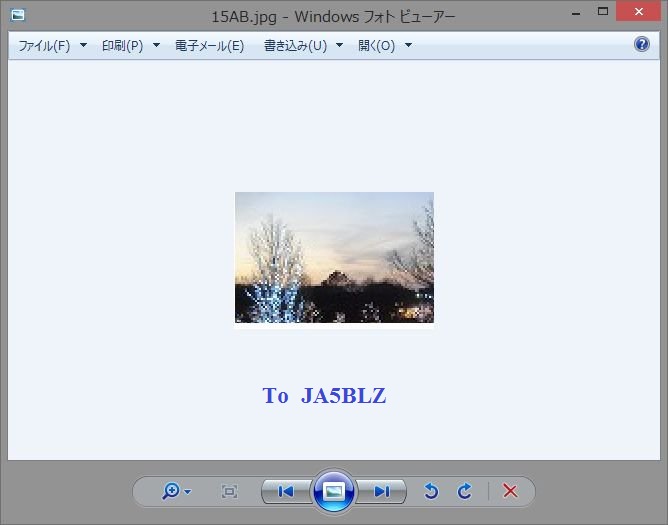Rotate the image clockwise
This screenshot has width=668, height=525.
(x=464, y=491)
